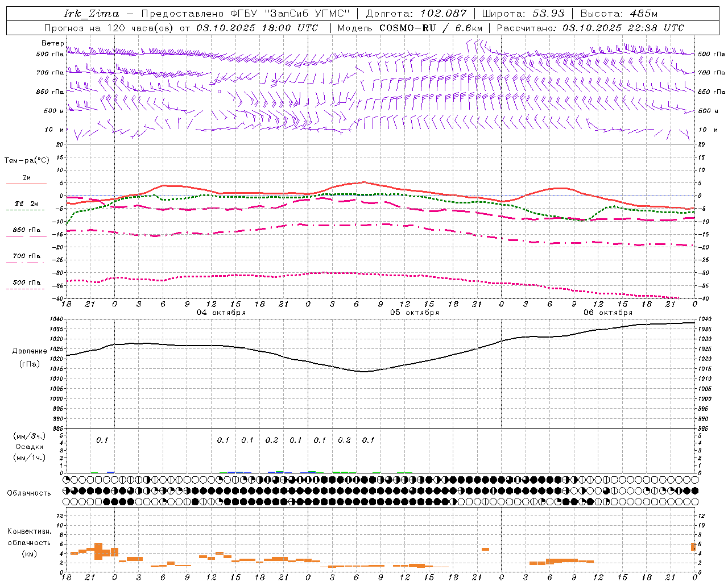Screen dimensions: 728x582
Task: Click the 1040 label on left pressure axis
Action: (56, 319)
